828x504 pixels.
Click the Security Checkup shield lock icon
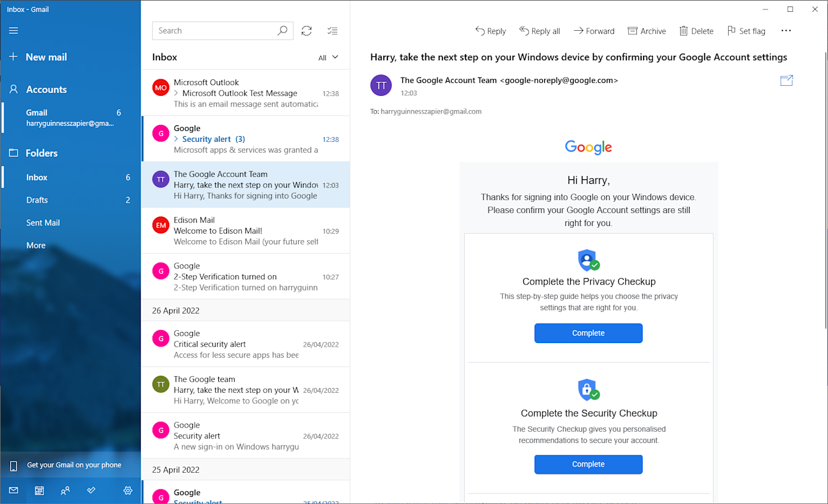tap(588, 390)
